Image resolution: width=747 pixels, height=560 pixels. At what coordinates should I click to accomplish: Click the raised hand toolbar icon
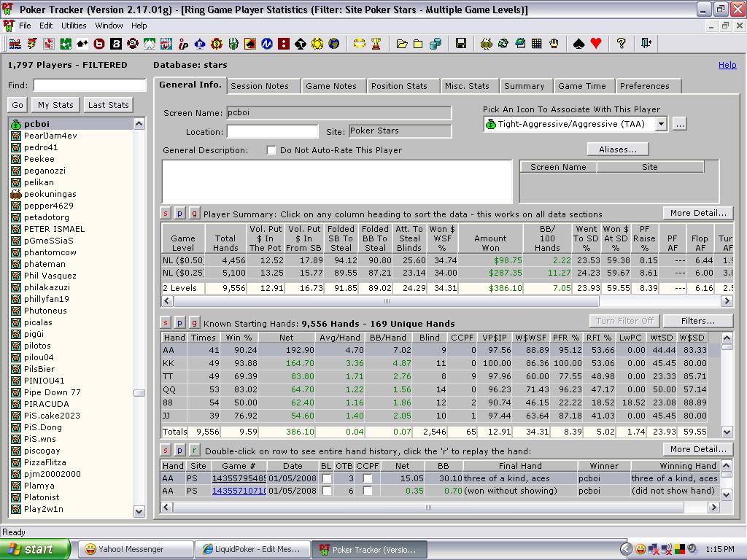tap(554, 44)
